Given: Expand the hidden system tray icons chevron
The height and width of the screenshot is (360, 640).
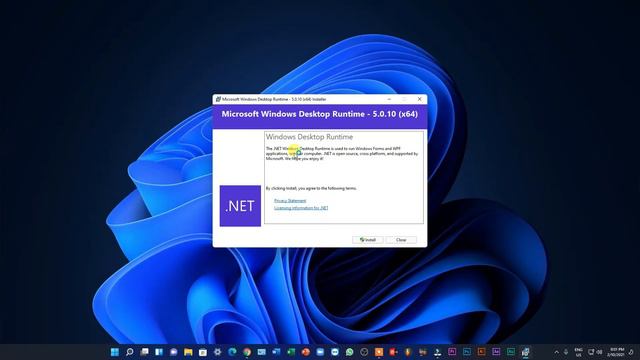Looking at the screenshot, I should [556, 352].
